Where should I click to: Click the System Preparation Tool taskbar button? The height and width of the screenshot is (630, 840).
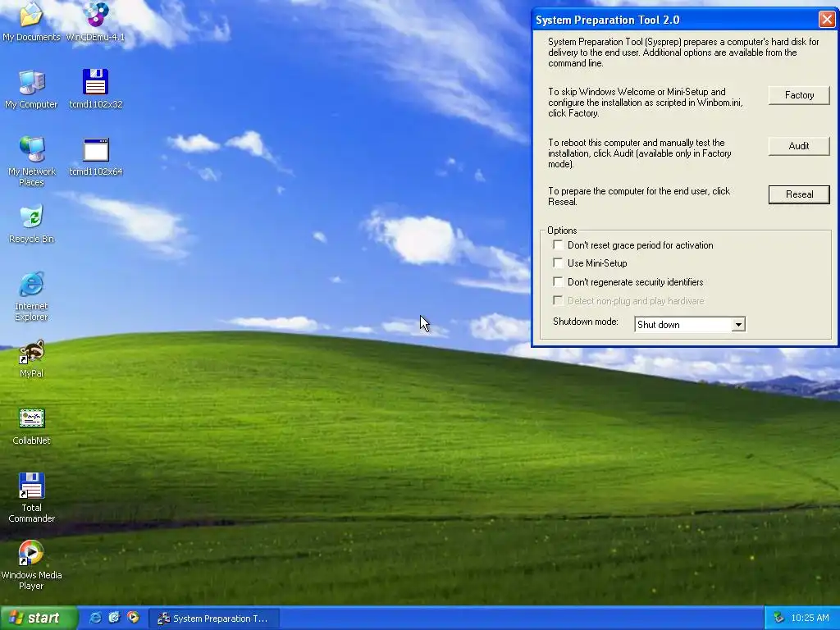coord(214,619)
